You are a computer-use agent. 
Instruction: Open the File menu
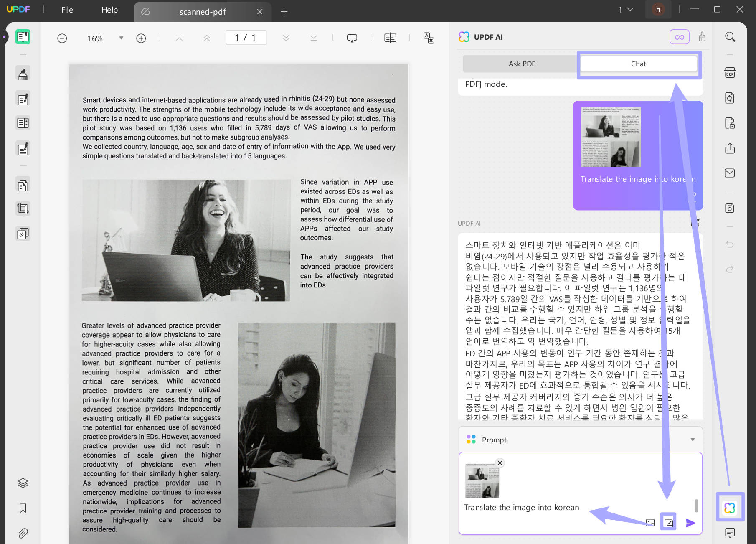click(x=67, y=10)
